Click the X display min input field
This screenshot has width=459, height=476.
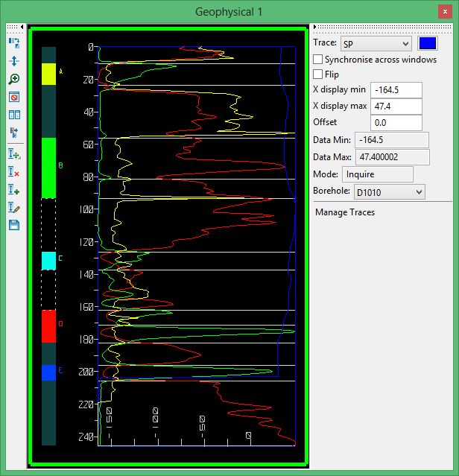396,89
